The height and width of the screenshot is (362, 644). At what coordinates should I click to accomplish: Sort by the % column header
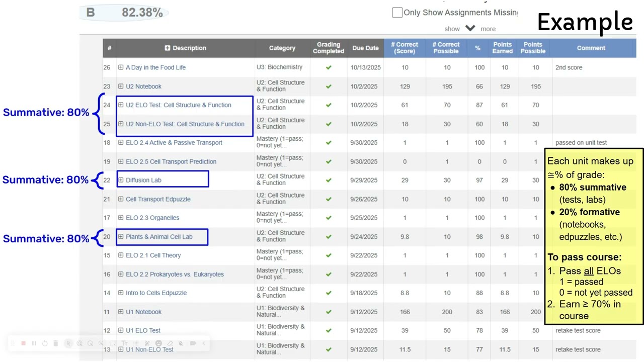click(477, 48)
